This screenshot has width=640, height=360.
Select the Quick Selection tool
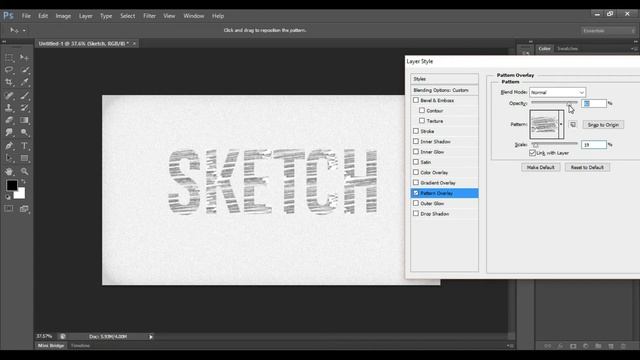coord(24,70)
